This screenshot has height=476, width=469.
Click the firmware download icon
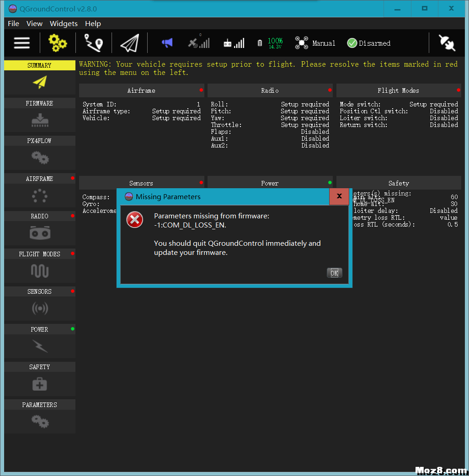click(x=40, y=120)
